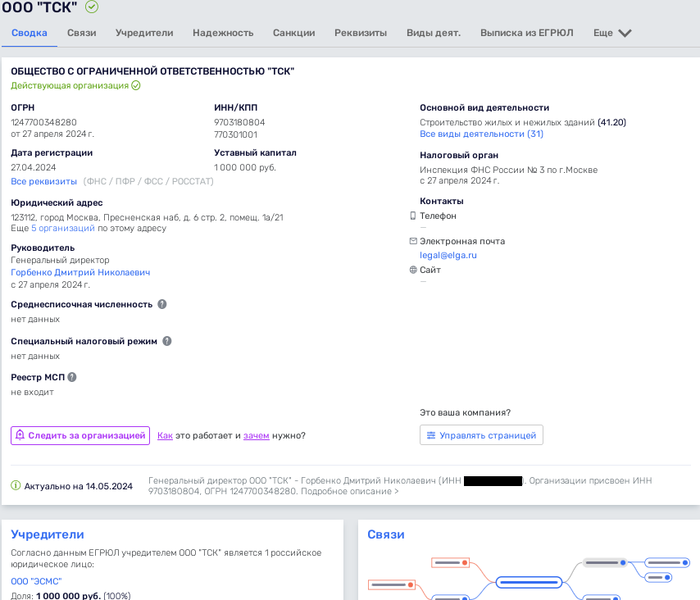Click the question icon beside Реестр МСП
The width and height of the screenshot is (700, 600).
72,377
